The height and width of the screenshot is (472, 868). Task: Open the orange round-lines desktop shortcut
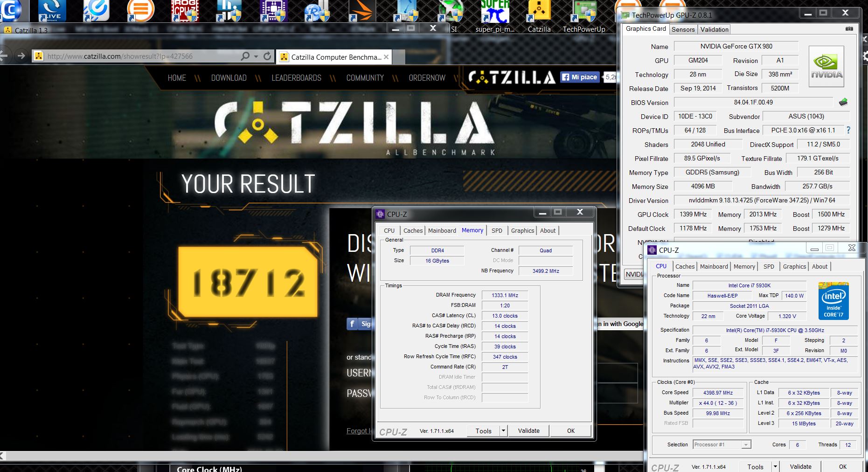tap(140, 11)
